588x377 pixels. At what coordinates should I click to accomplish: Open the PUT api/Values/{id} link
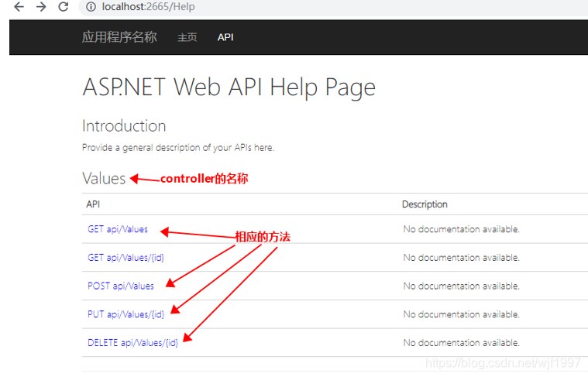point(126,314)
